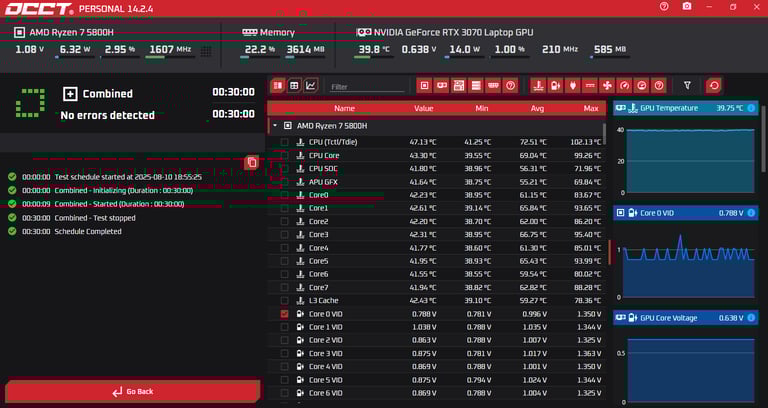Check the Core 1 VID checkbox

[284, 327]
